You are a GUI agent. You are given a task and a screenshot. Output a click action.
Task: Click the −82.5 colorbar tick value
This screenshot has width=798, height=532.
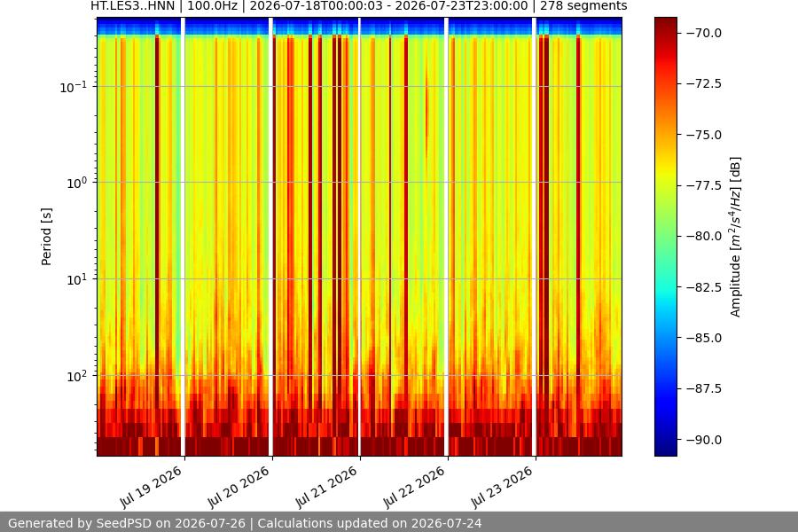704,287
